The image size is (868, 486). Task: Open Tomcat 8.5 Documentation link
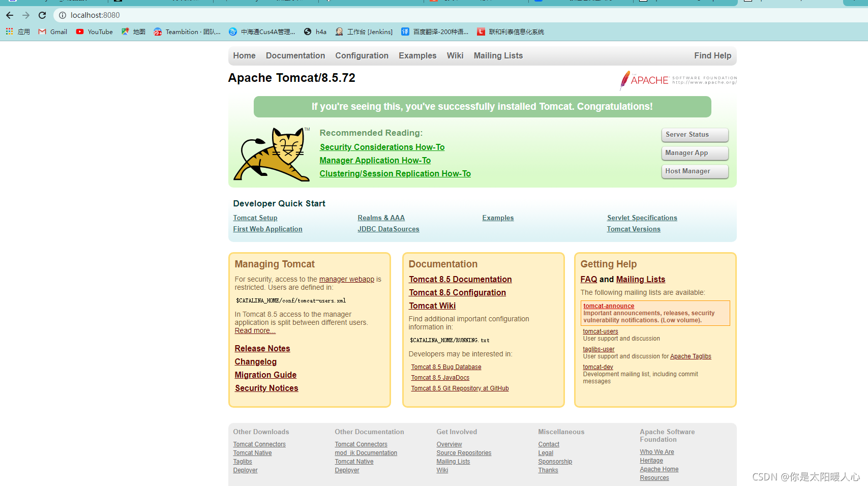460,279
